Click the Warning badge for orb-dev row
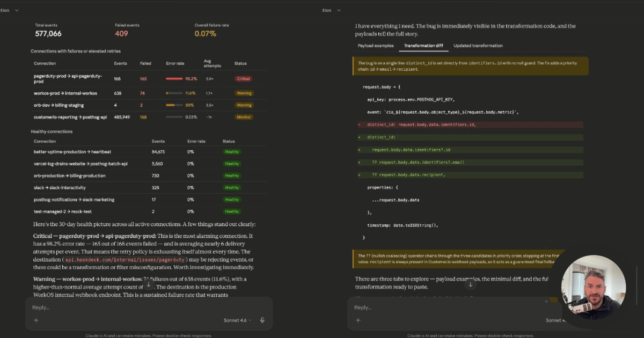Screen dimensions: 644x338 244,105
